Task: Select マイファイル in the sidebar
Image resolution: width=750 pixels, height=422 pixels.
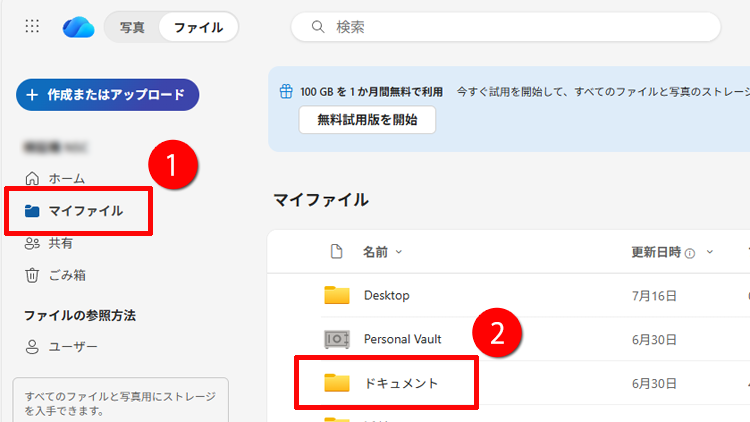Action: [85, 211]
